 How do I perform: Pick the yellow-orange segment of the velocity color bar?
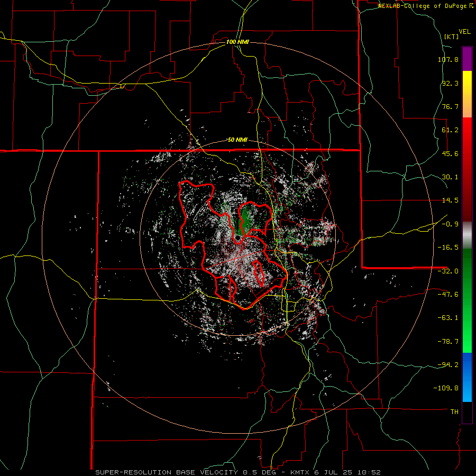(x=467, y=94)
